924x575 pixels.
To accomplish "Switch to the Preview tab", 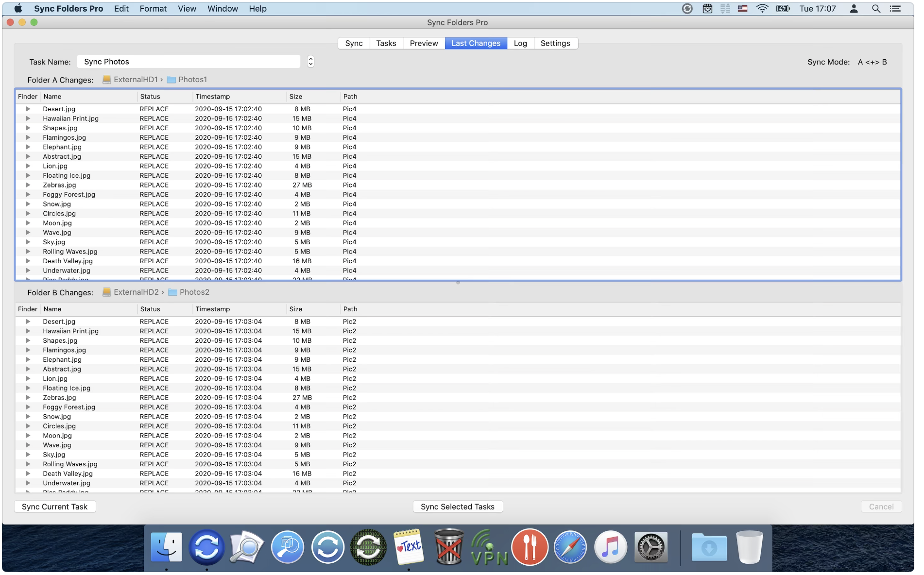I will coord(424,43).
